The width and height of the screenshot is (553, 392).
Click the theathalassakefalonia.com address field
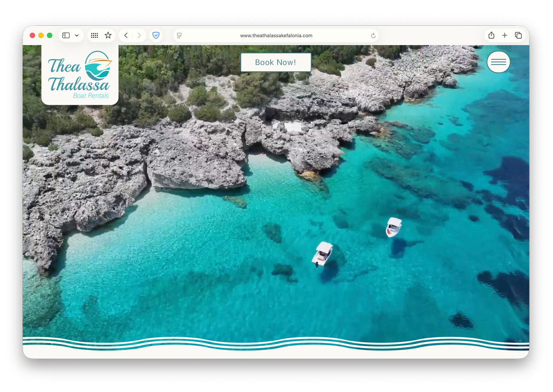[x=276, y=35]
